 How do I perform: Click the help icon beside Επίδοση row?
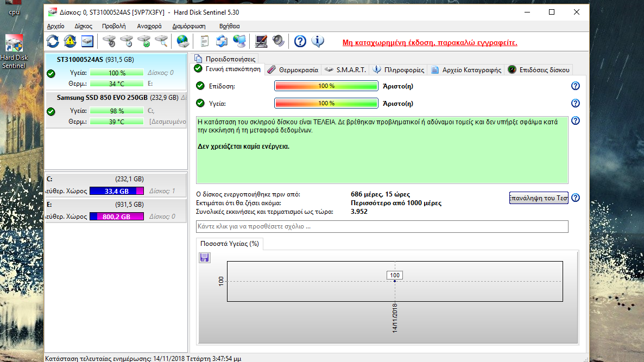(576, 86)
